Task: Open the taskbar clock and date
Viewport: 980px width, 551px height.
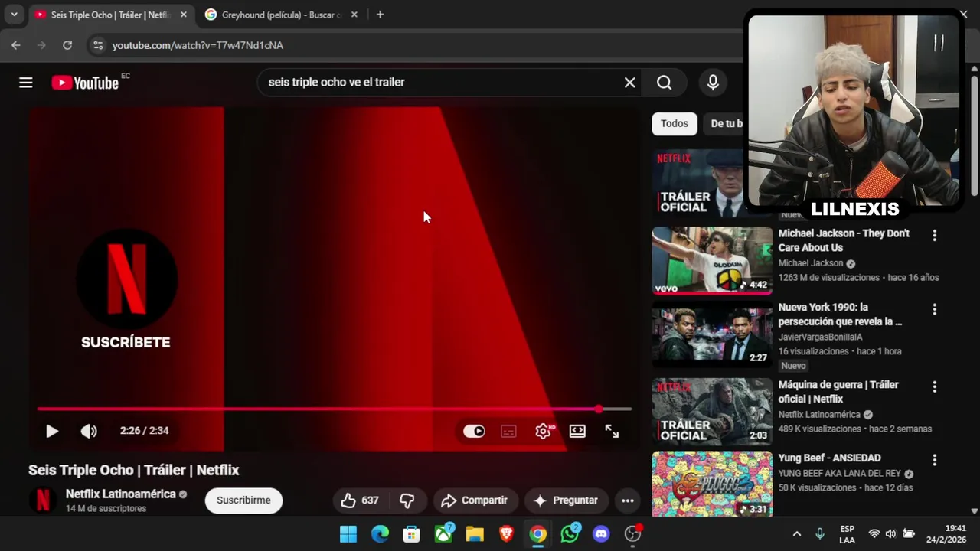Action: [946, 534]
